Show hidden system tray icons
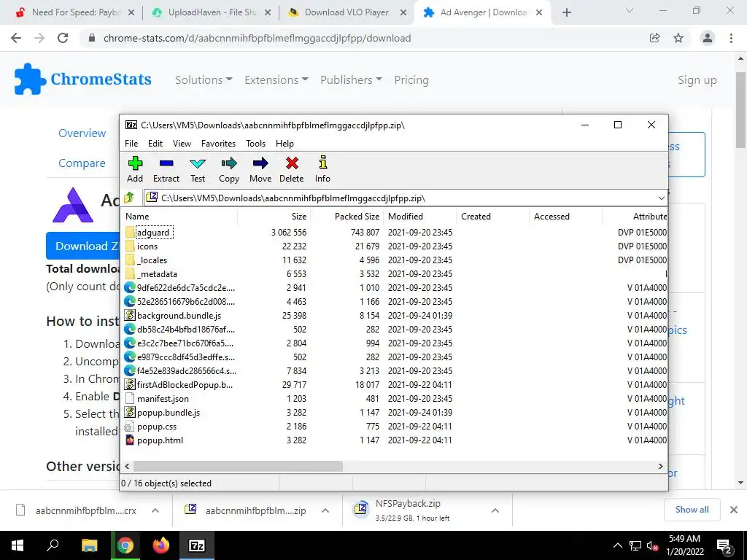This screenshot has width=747, height=560. click(x=617, y=545)
